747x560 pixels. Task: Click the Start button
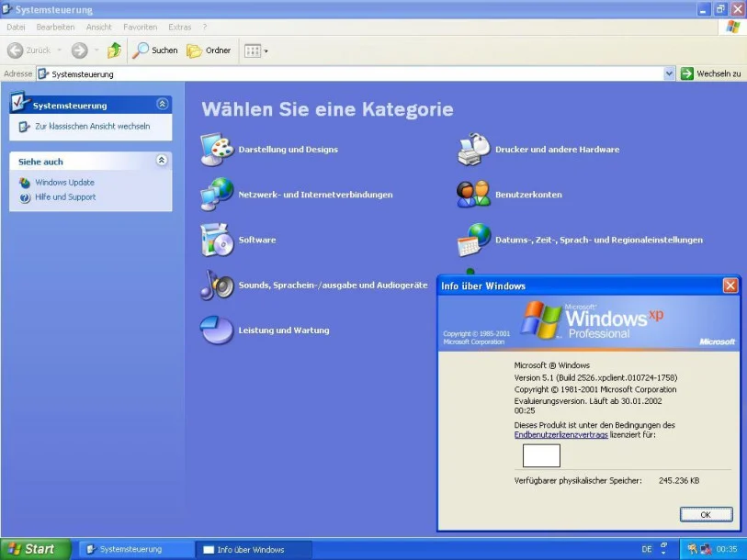[35, 549]
